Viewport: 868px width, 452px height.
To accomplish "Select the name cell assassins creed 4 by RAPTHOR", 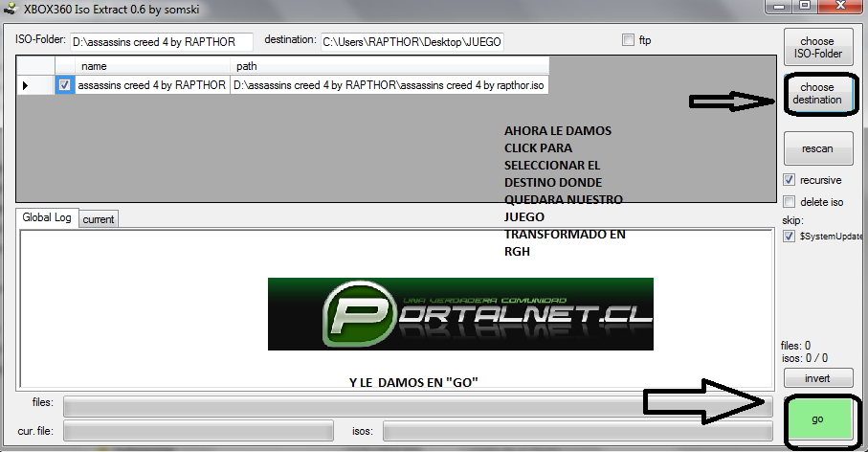I will (x=152, y=85).
